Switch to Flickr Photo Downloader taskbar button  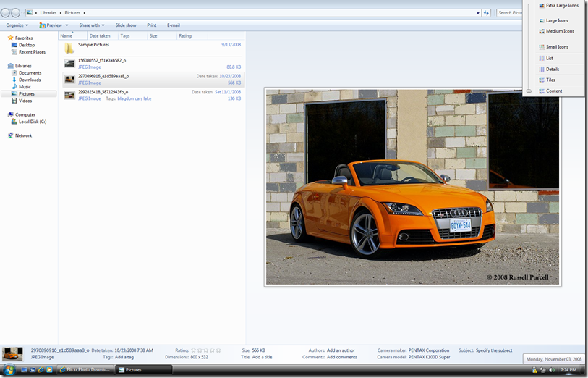click(x=85, y=370)
